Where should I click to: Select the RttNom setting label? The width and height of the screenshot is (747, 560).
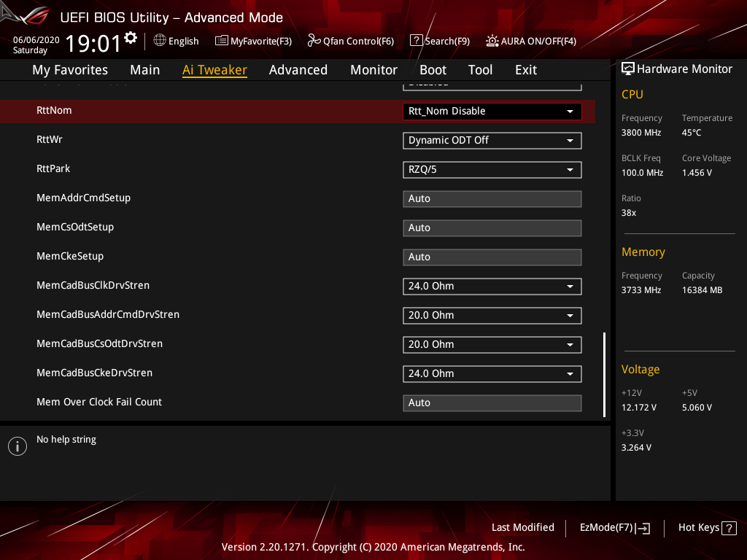tap(54, 111)
